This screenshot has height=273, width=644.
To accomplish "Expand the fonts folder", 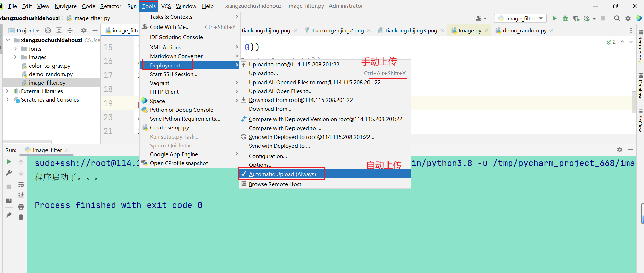I will point(15,49).
